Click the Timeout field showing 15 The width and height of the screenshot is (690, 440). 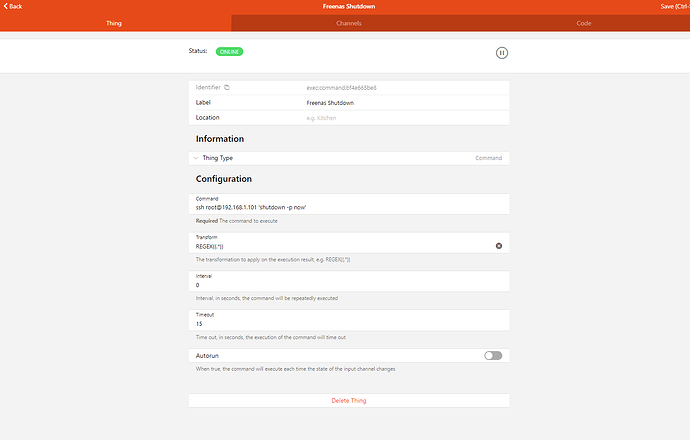point(349,320)
